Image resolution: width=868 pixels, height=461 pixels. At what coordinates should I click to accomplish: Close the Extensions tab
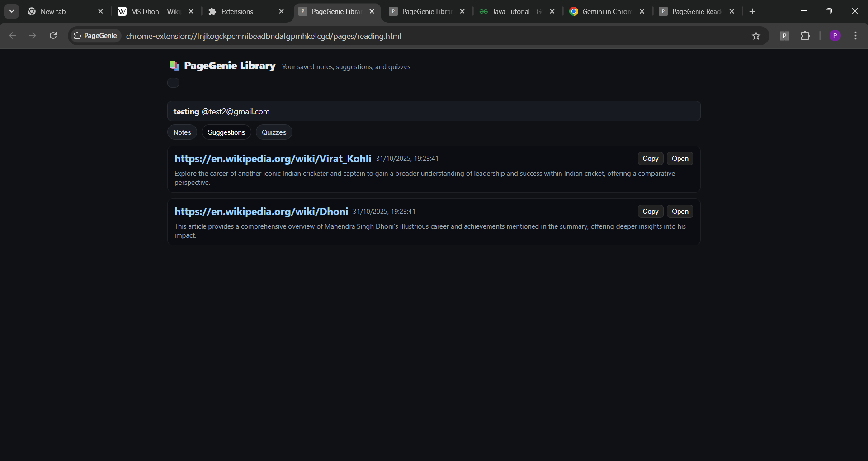tap(281, 11)
